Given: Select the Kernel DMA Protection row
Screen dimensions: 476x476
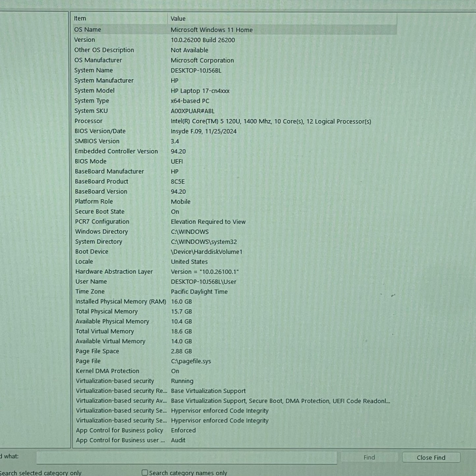Looking at the screenshot, I should coord(235,371).
